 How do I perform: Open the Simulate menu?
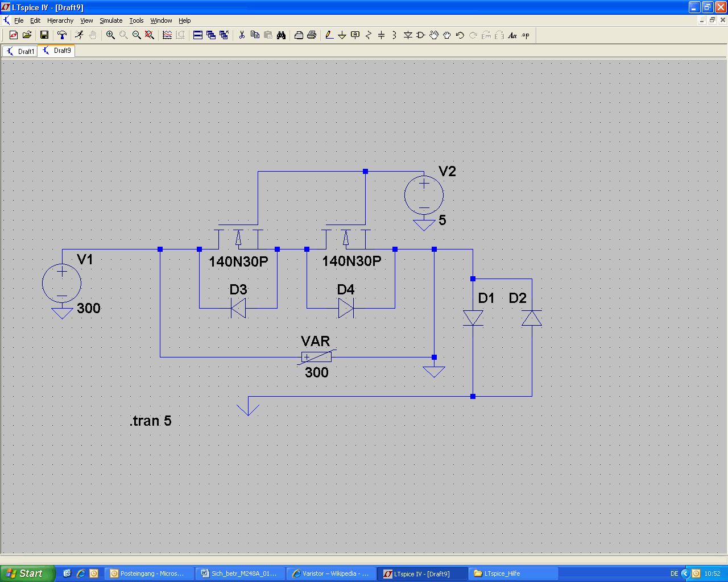[x=111, y=20]
